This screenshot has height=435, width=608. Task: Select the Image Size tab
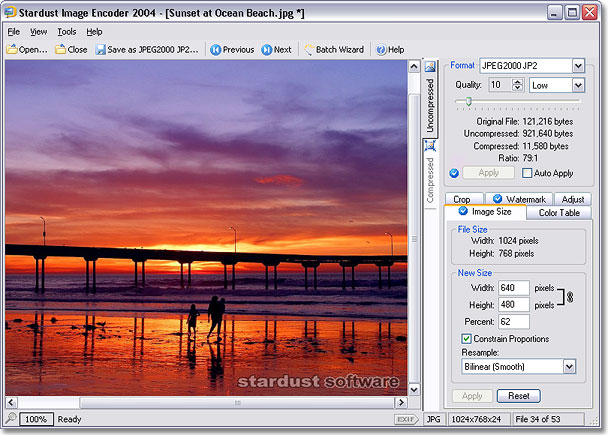[x=485, y=212]
